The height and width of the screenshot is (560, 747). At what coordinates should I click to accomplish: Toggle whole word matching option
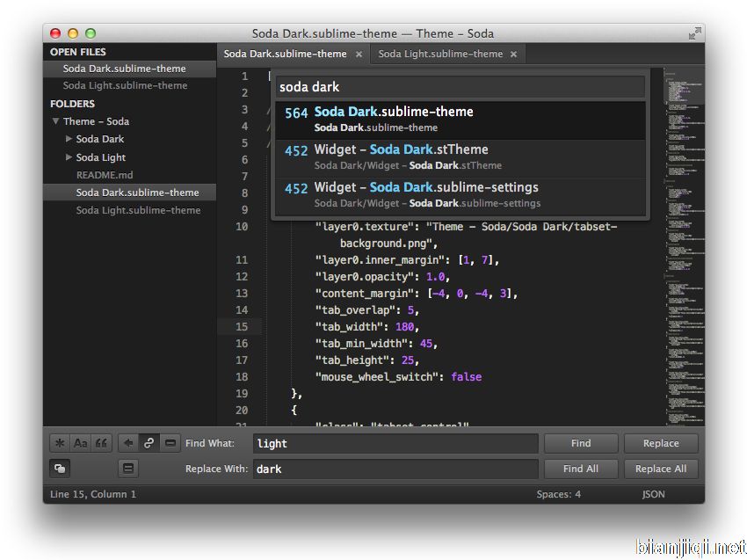101,443
